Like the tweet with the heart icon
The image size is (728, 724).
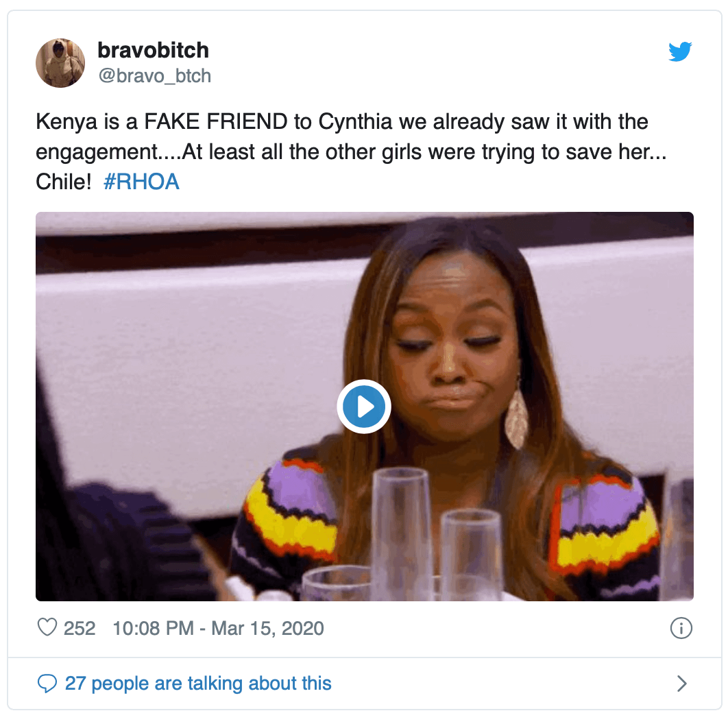click(x=47, y=628)
